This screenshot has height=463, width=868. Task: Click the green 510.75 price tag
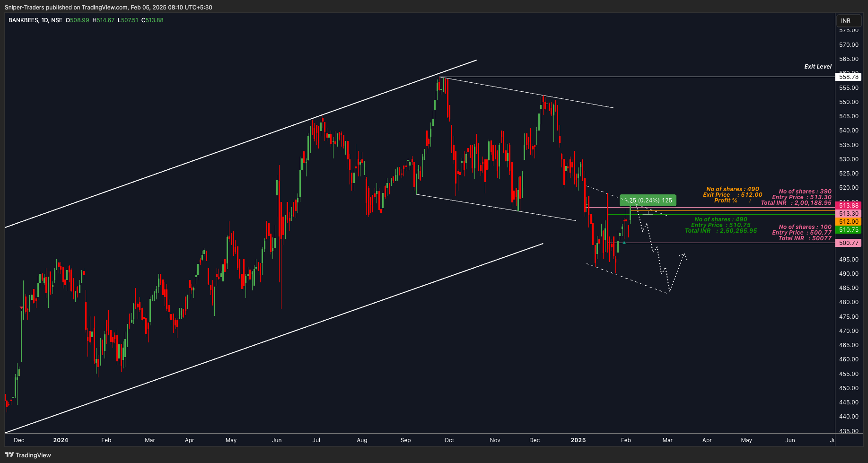[849, 230]
